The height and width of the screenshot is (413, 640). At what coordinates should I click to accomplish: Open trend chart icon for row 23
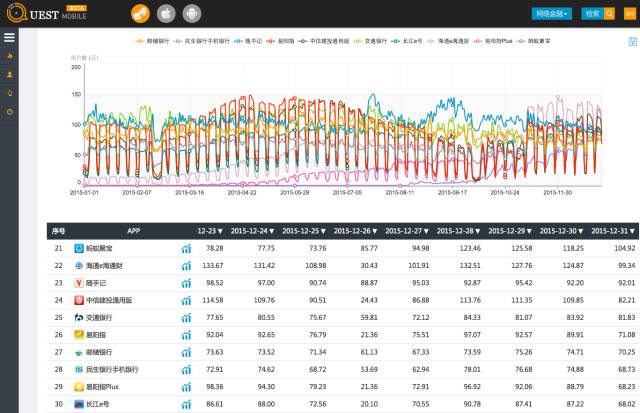point(186,283)
